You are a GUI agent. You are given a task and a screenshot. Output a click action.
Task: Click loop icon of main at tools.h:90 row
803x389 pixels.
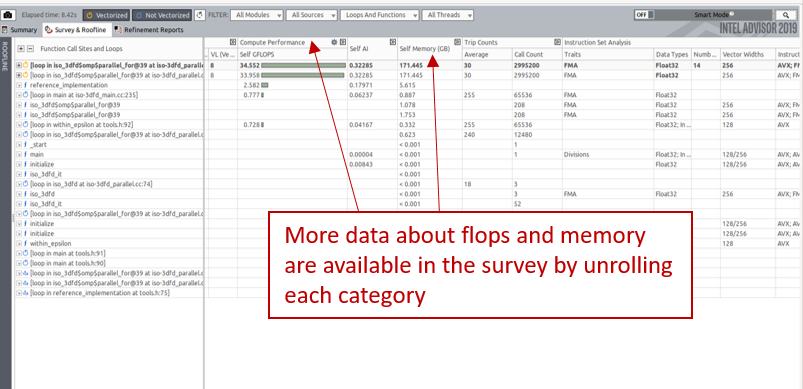coord(26,263)
